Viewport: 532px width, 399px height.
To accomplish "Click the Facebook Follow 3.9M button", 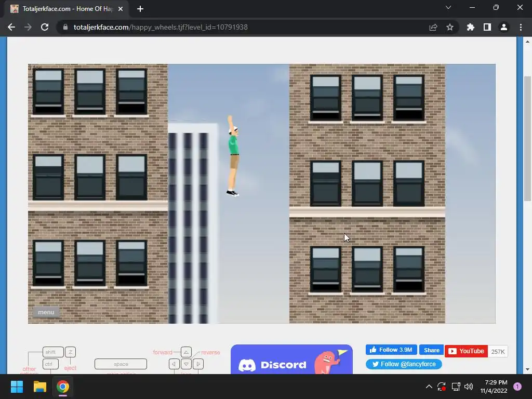I will (x=391, y=350).
